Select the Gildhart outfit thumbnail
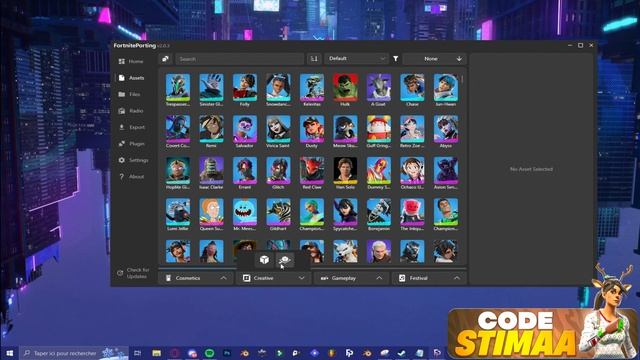The width and height of the screenshot is (640, 360). click(x=278, y=212)
